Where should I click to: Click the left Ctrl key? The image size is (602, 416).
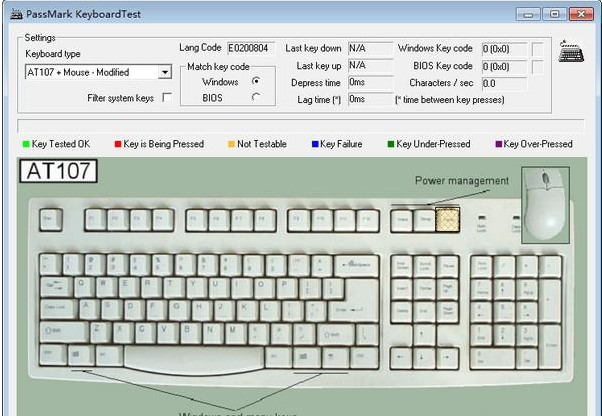[x=53, y=354]
